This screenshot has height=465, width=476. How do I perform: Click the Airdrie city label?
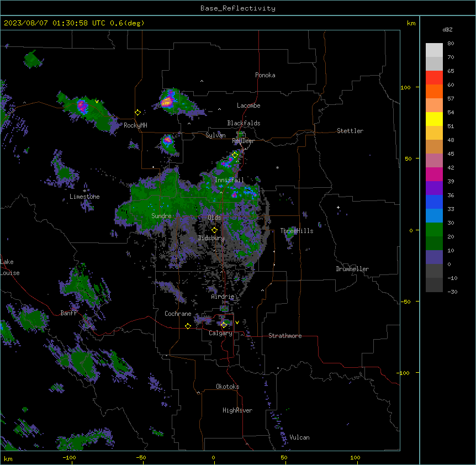click(x=223, y=297)
